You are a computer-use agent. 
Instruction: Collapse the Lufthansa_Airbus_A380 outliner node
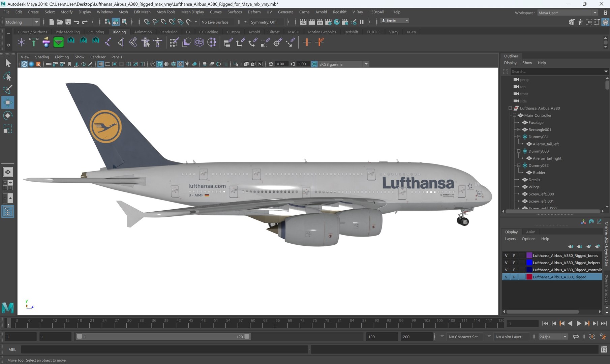pos(510,108)
